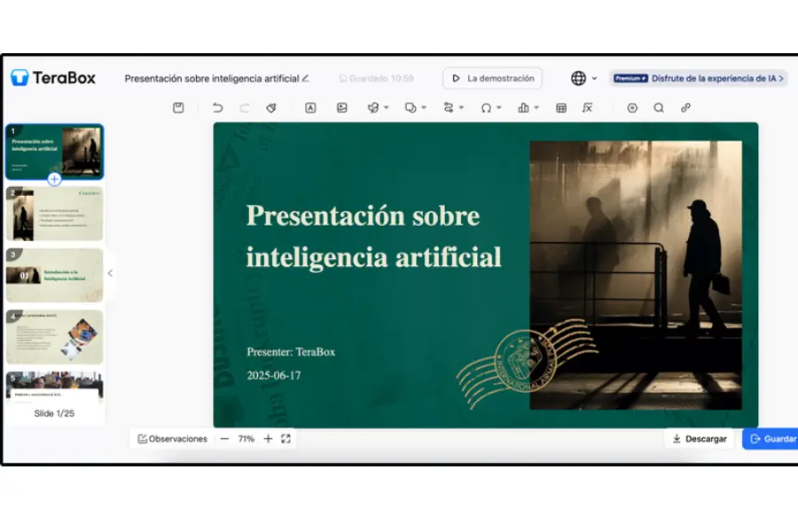
Task: Select slide 4 thumbnail
Action: click(54, 337)
